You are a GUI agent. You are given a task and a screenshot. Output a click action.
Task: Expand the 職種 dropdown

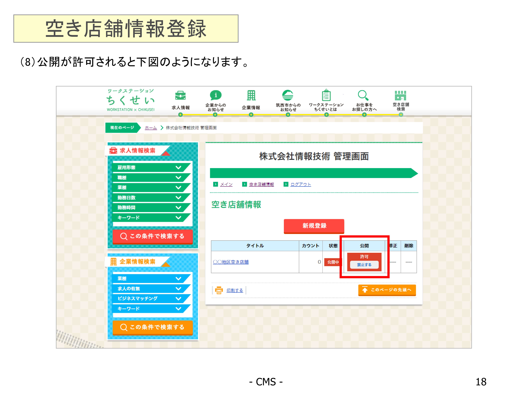pos(151,178)
